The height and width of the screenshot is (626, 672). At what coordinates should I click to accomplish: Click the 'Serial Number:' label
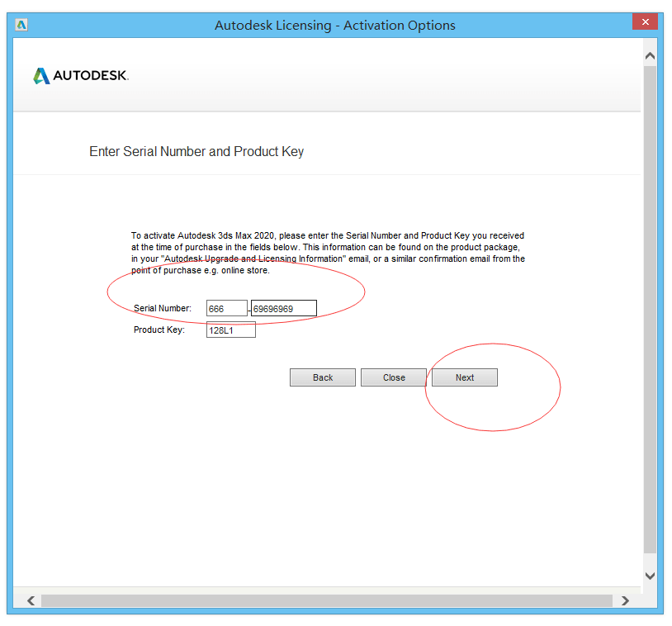pyautogui.click(x=163, y=308)
